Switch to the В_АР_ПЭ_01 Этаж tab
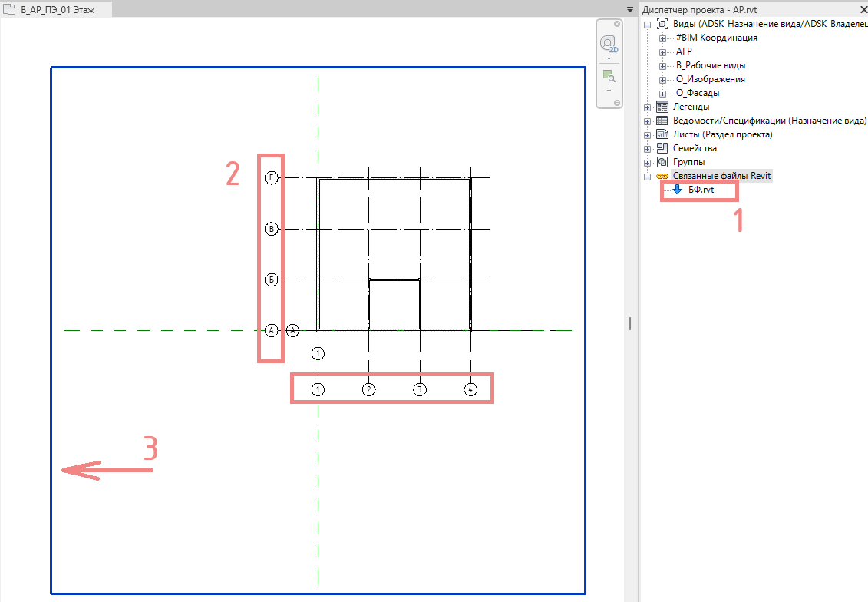This screenshot has height=602, width=868. point(58,9)
